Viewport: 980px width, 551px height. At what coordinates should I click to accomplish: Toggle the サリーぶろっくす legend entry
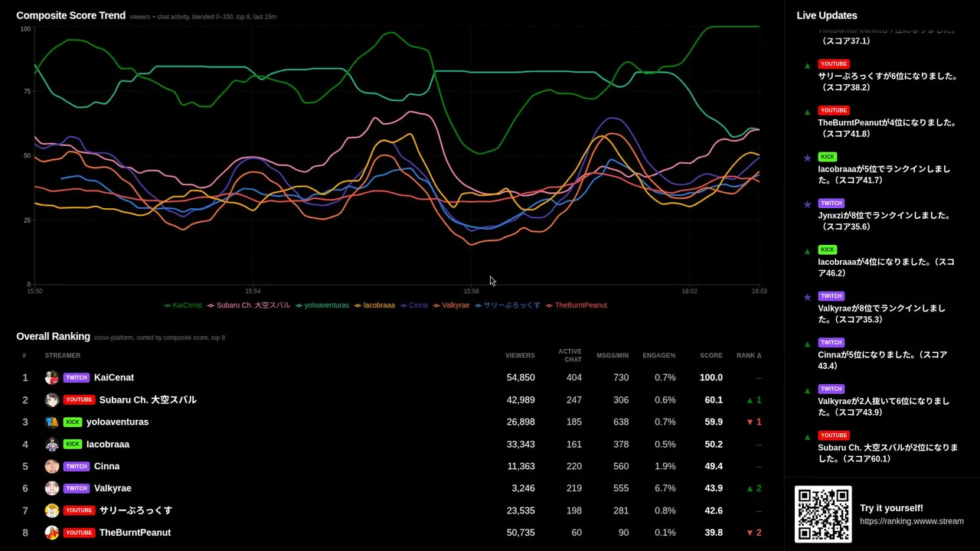pyautogui.click(x=508, y=305)
